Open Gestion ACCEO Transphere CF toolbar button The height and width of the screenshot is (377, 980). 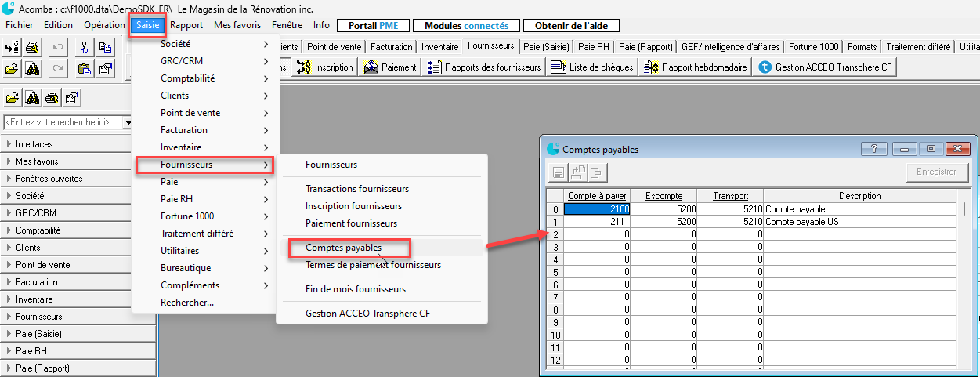point(826,67)
